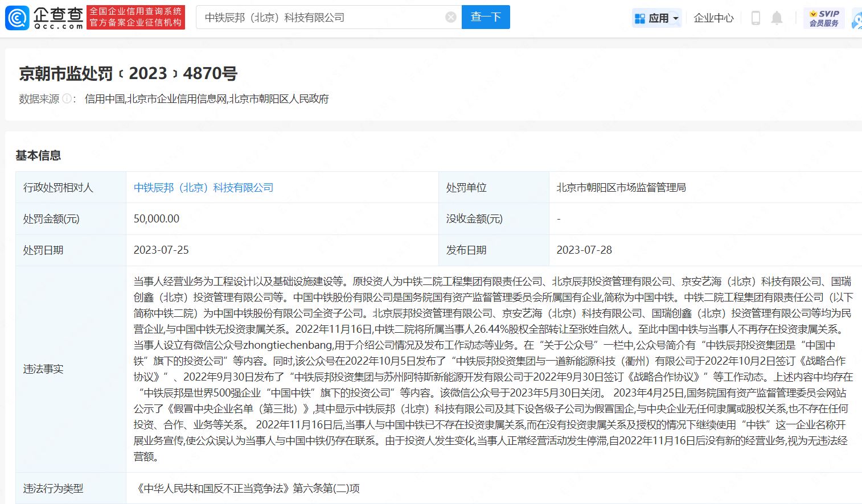Click the 企查查 wordmark logo
The height and width of the screenshot is (504, 862).
click(58, 18)
